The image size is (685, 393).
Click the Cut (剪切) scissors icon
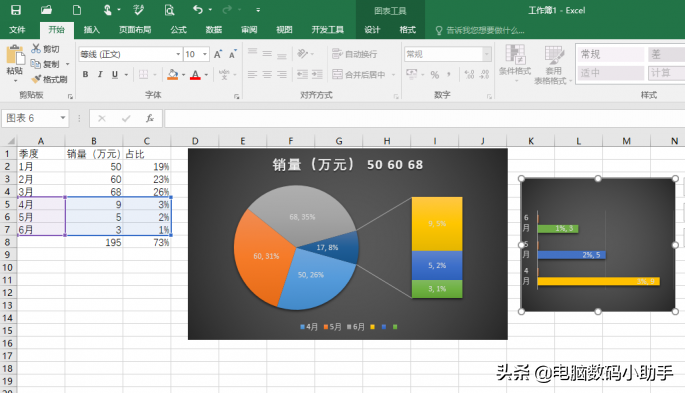36,48
